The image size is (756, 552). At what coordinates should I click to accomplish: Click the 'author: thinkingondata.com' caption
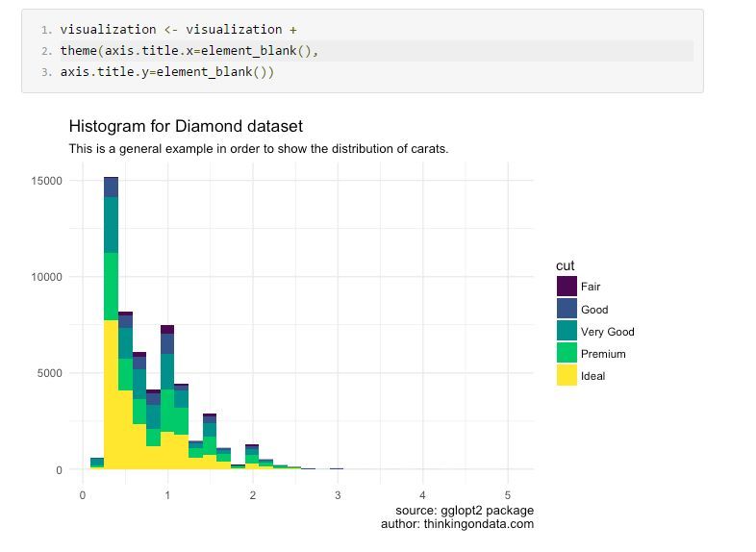pyautogui.click(x=457, y=524)
